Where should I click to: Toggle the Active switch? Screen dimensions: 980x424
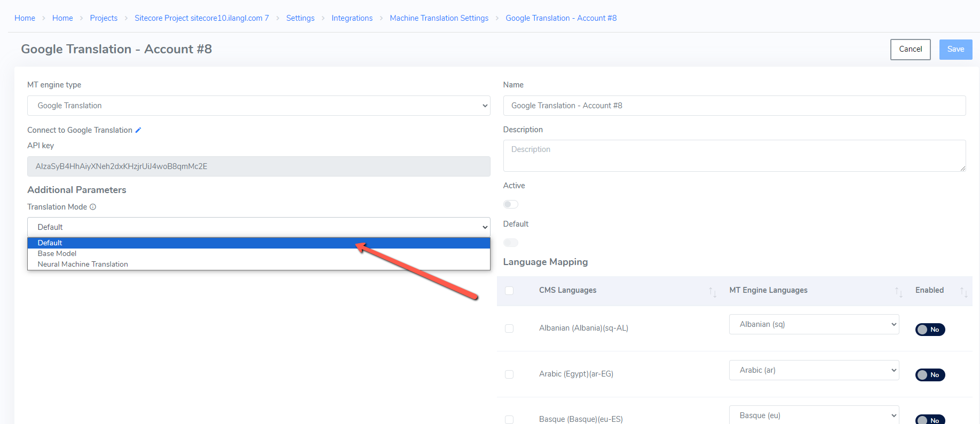coord(511,204)
